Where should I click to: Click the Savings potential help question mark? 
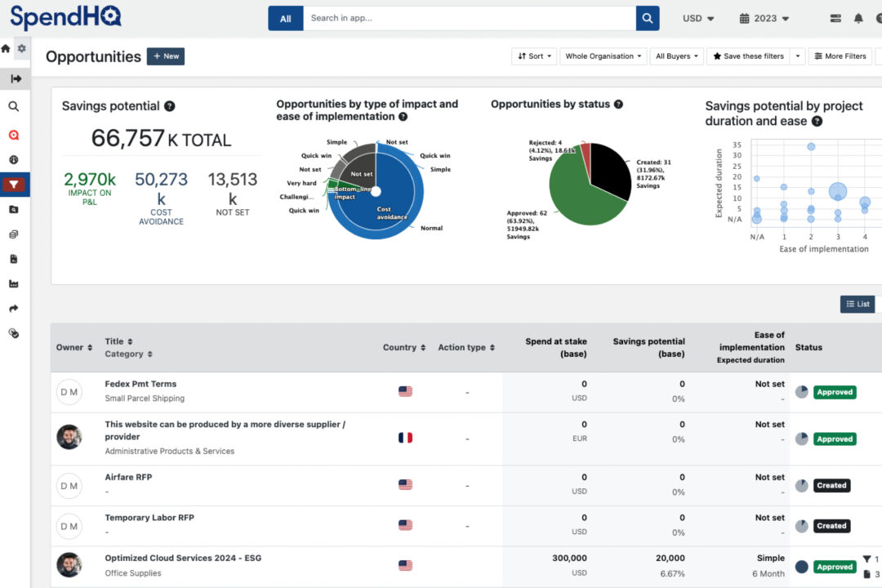click(x=169, y=105)
